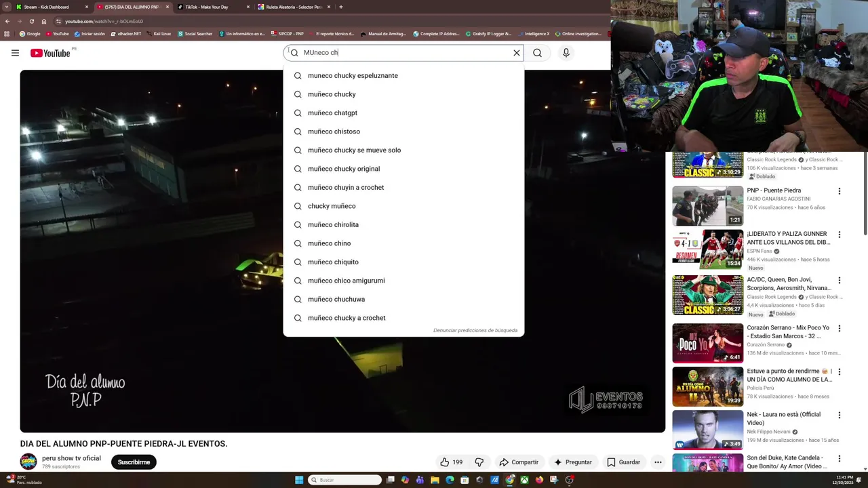Subscribe via Suscribirme button

(134, 462)
